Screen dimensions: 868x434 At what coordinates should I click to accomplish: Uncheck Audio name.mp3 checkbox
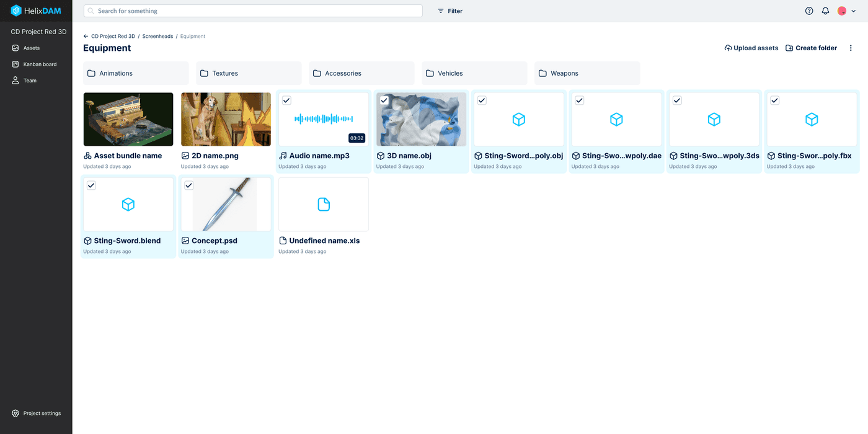(286, 100)
